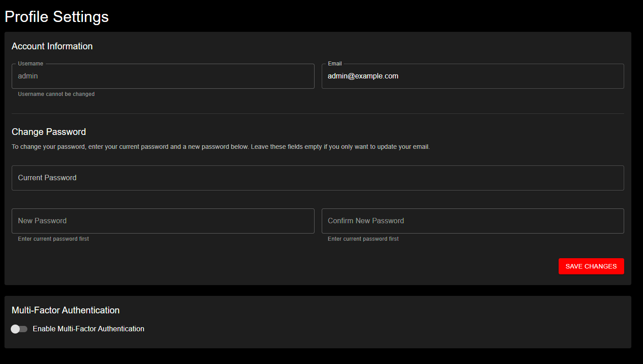
Task: Click 'Enter current password first' under New Password
Action: tap(53, 239)
